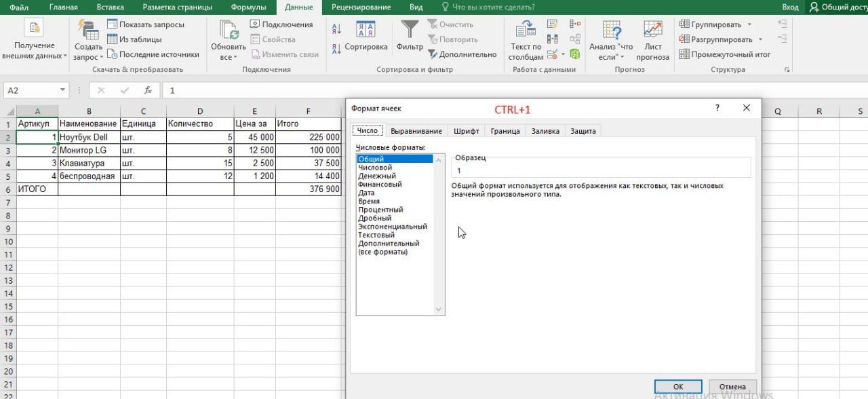The image size is (868, 399).
Task: Click the insert function fx icon
Action: [x=148, y=90]
